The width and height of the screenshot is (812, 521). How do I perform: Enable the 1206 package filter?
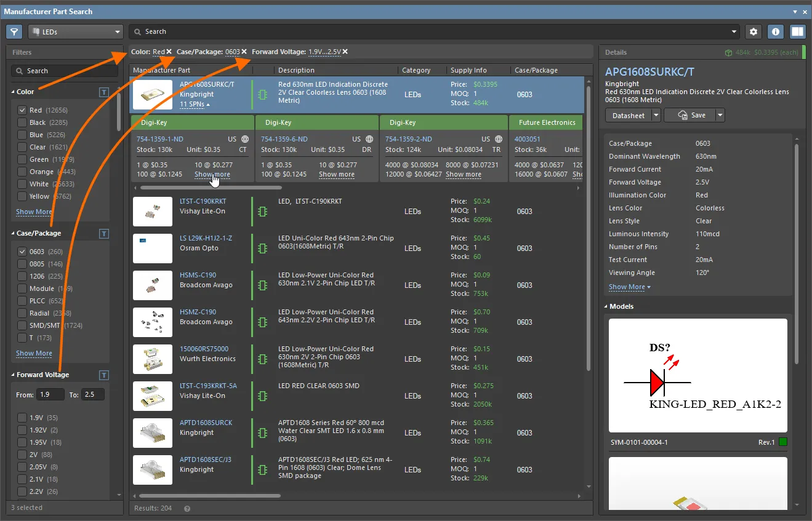(22, 276)
